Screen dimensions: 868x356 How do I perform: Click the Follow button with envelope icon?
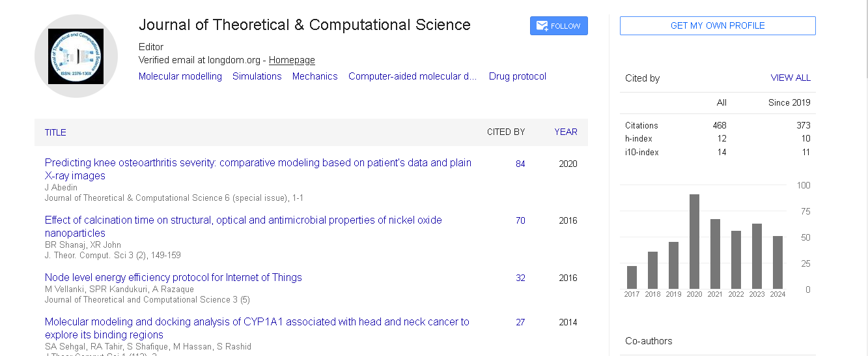pos(559,26)
